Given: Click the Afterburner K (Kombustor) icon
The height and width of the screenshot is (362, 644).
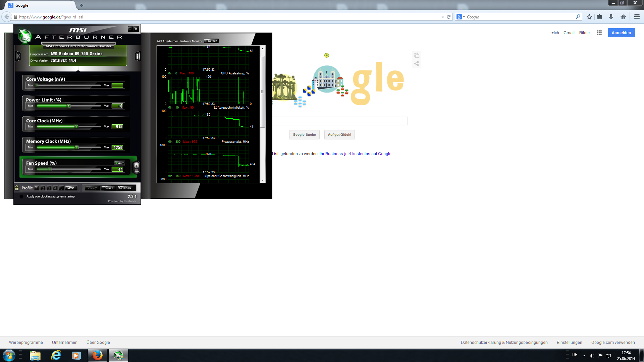Looking at the screenshot, I should click(18, 56).
